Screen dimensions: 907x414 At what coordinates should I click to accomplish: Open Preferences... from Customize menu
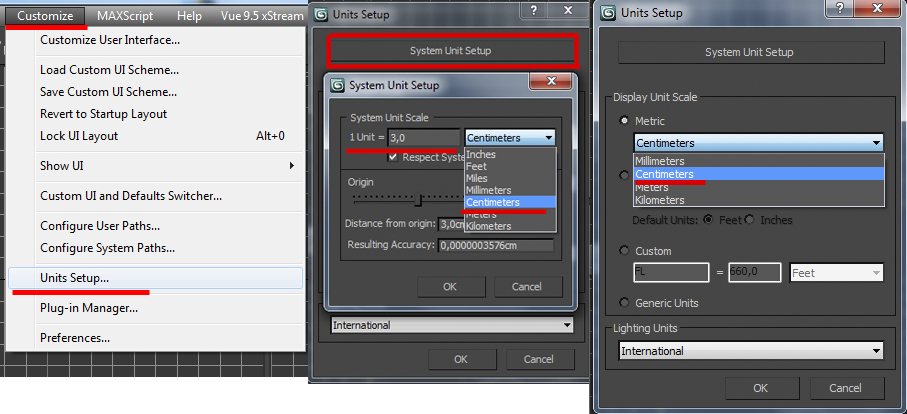(x=75, y=338)
